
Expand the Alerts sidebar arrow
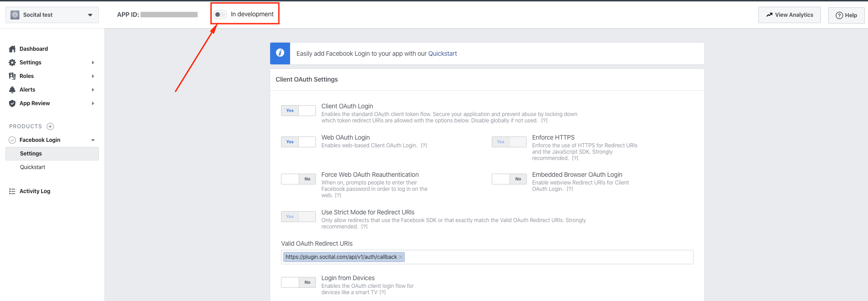click(93, 90)
